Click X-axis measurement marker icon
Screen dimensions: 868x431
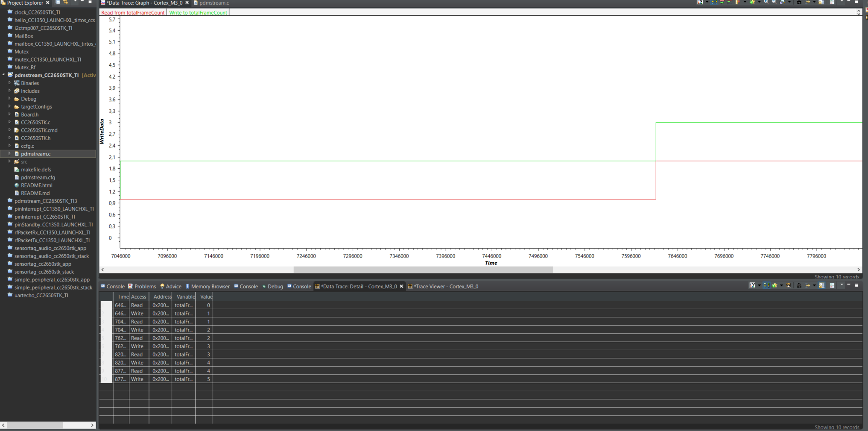pos(722,2)
